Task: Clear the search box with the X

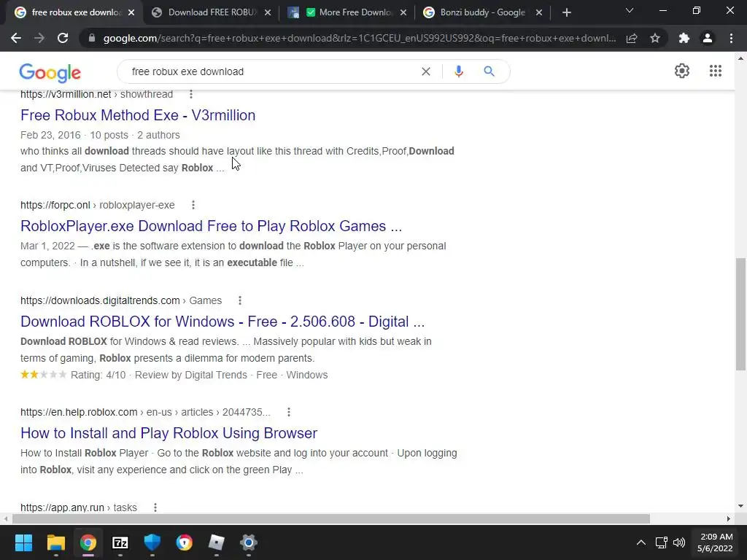Action: pos(426,71)
